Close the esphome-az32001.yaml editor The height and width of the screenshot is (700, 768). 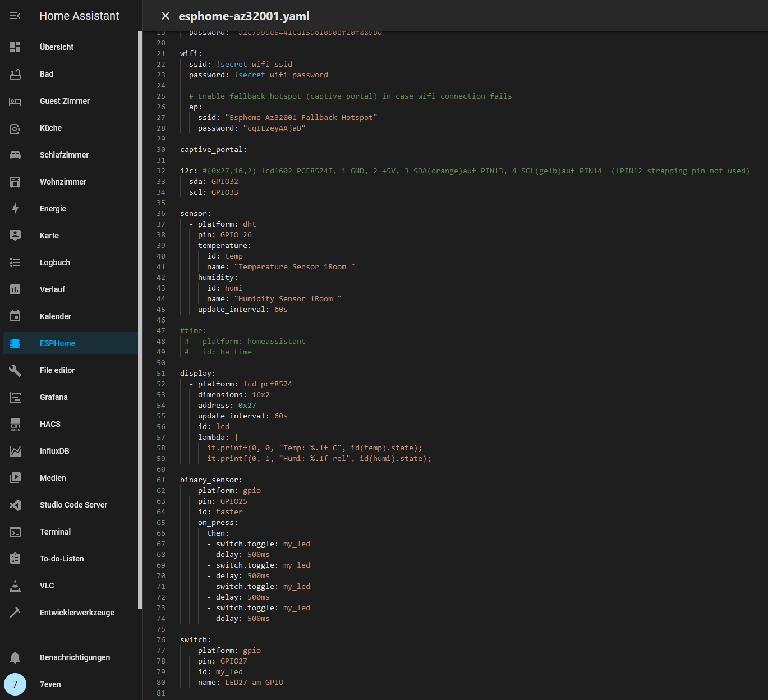point(165,16)
